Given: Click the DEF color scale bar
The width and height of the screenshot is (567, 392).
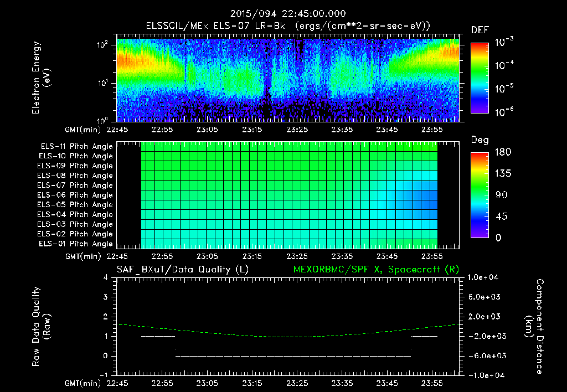Looking at the screenshot, I should (x=480, y=78).
